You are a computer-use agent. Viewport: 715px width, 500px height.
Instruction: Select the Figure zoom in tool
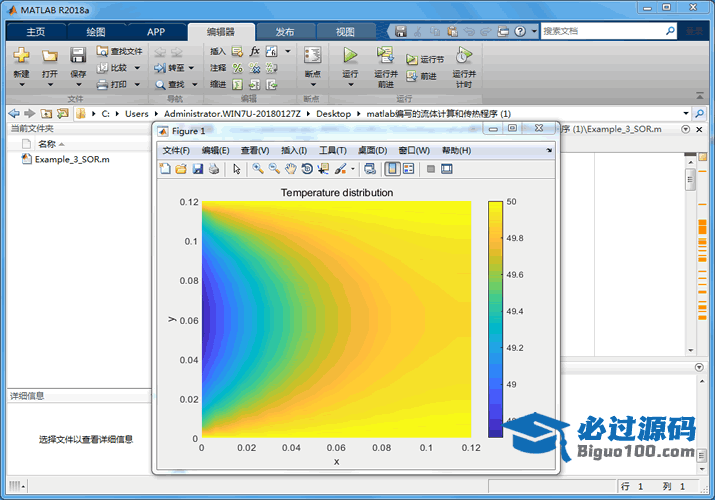tap(258, 169)
